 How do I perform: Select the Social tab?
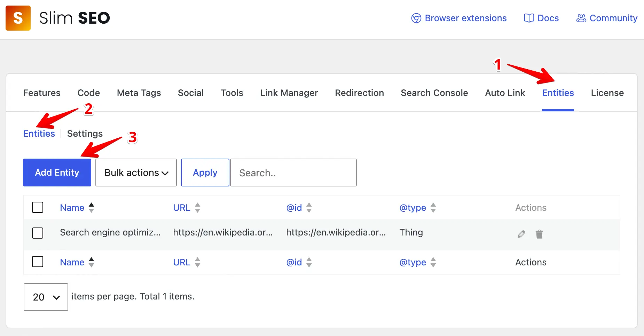(x=191, y=93)
